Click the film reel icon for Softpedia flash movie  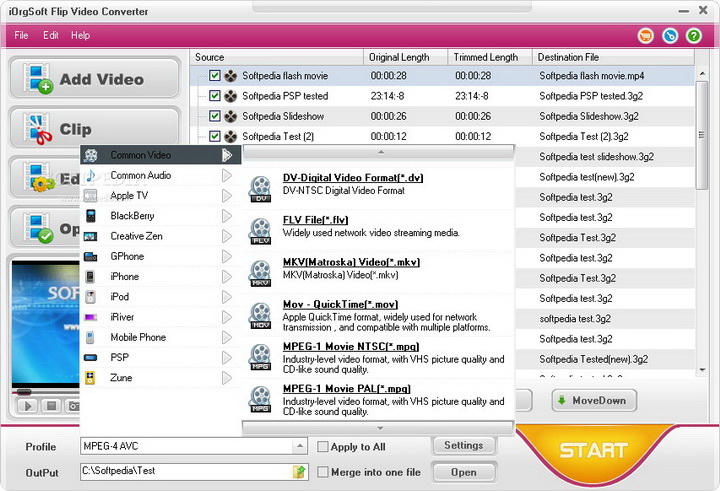click(x=231, y=76)
